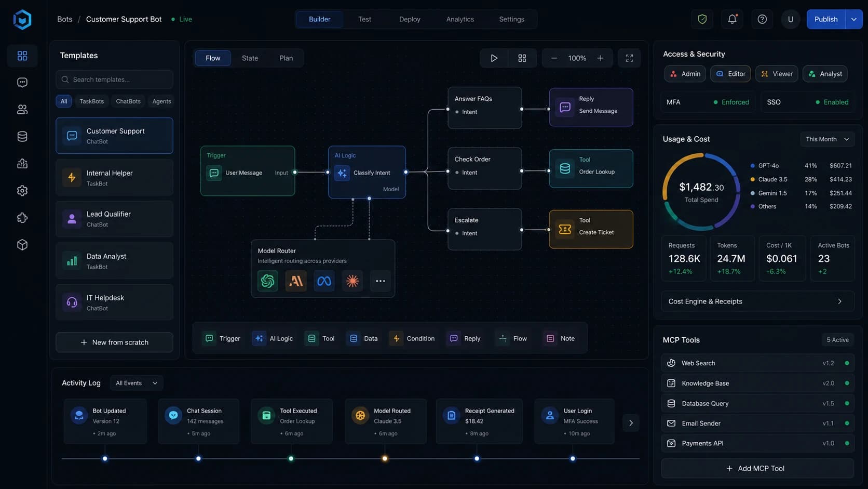Open the puzzle piece plugins sidebar icon
Viewport: 868px width, 489px height.
point(22,218)
